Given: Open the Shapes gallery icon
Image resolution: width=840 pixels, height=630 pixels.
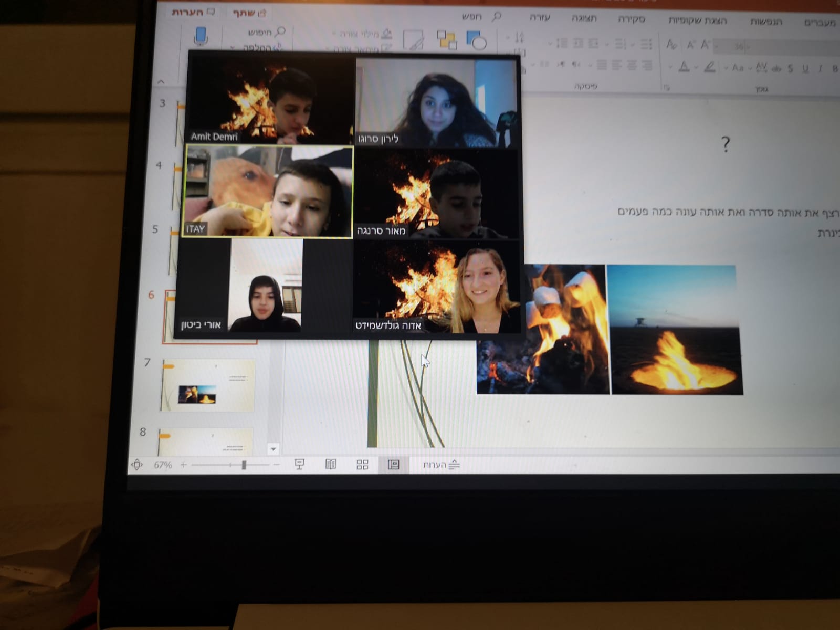Looking at the screenshot, I should (x=476, y=40).
